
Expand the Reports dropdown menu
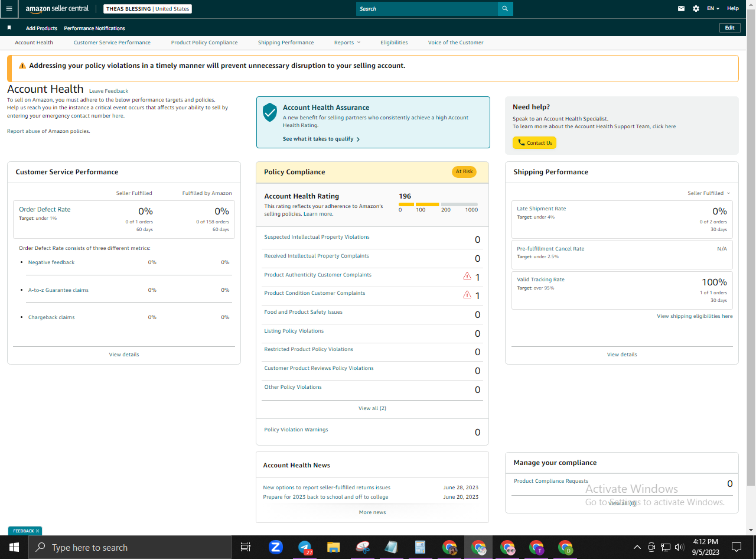[347, 43]
